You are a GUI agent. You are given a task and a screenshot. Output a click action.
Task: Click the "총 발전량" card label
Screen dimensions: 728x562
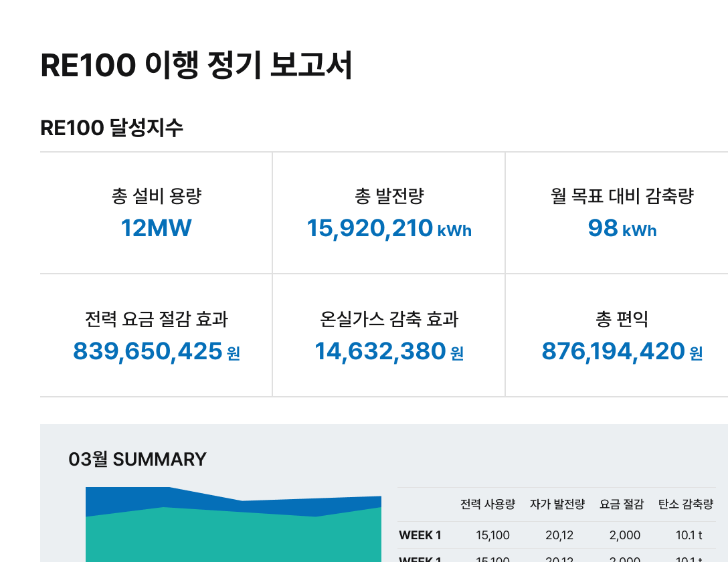click(x=389, y=196)
